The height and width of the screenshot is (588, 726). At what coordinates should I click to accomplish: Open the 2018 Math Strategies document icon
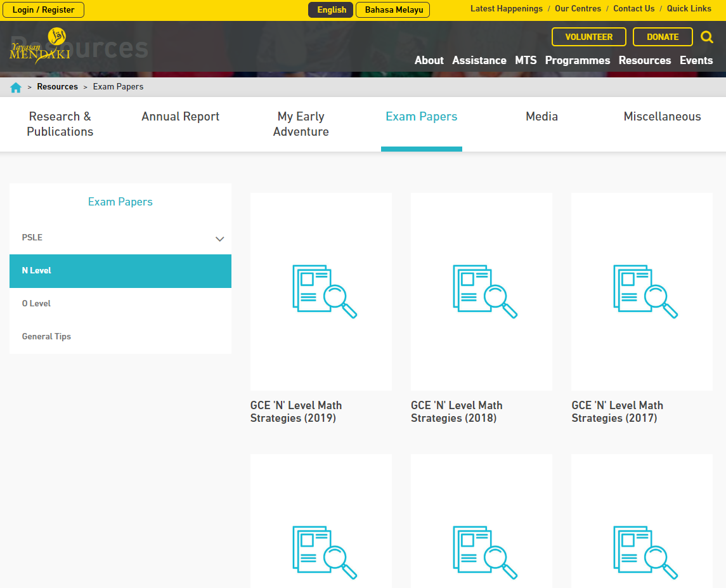coord(484,291)
